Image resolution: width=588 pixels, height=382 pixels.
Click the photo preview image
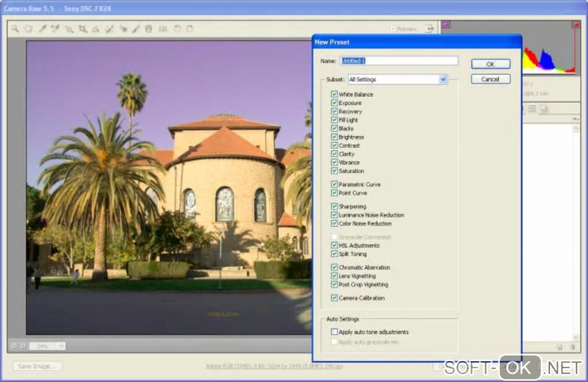coord(169,187)
